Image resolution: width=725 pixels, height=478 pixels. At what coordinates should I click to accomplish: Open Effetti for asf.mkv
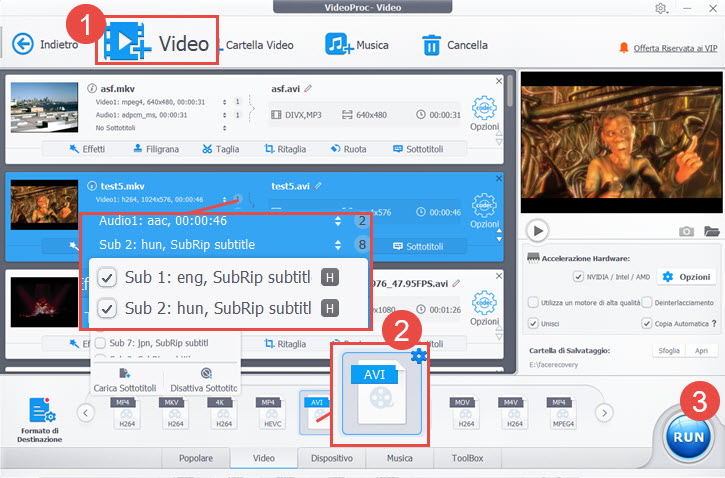point(87,149)
